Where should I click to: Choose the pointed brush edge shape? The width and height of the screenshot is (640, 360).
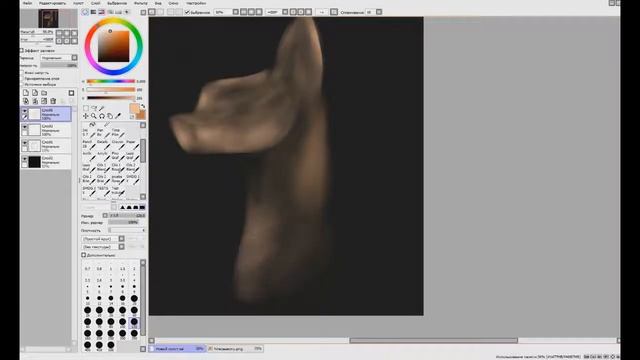pyautogui.click(x=122, y=207)
